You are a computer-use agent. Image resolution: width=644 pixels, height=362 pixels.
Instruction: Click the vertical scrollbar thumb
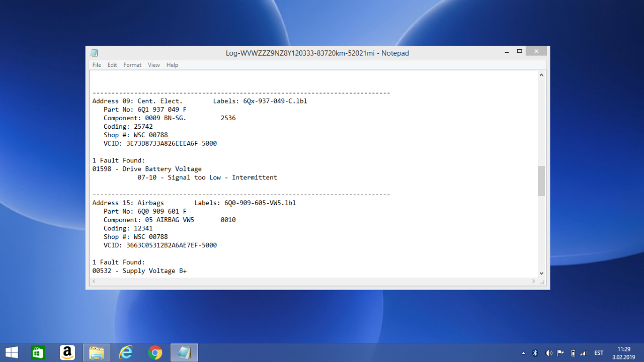pos(541,180)
